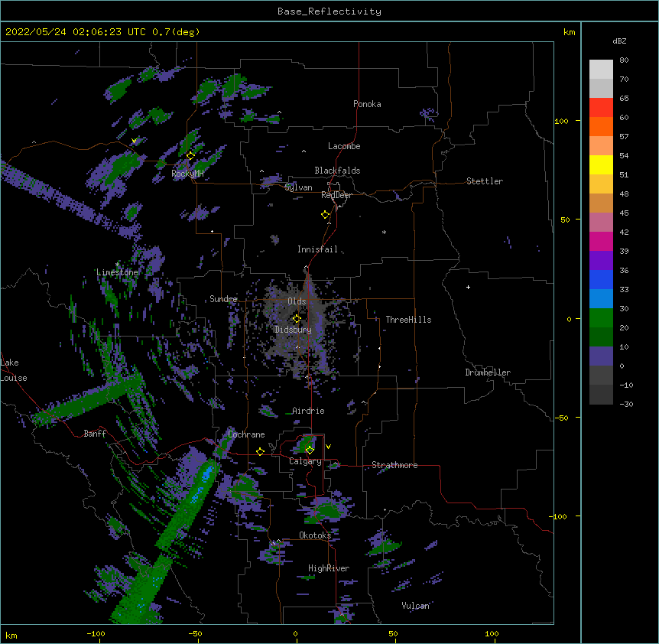
Task: Select the yellow 51-54 dBZ legend swatch
Action: tap(601, 165)
